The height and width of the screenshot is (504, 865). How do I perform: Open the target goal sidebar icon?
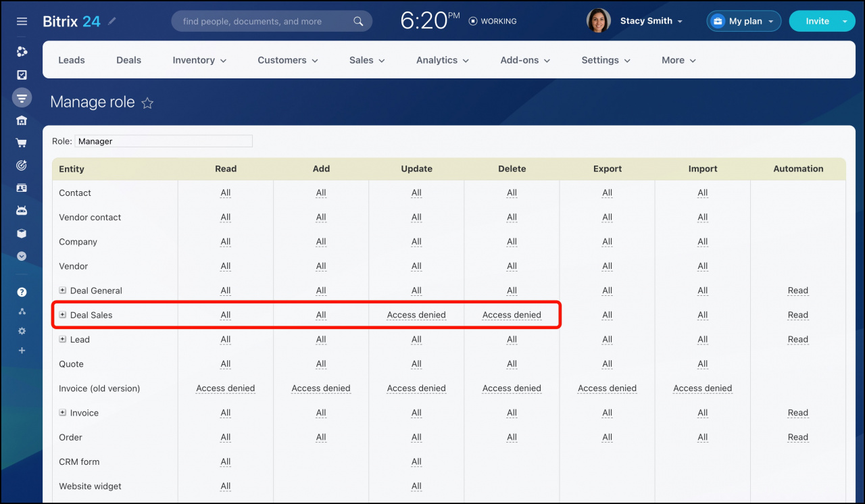click(x=22, y=166)
